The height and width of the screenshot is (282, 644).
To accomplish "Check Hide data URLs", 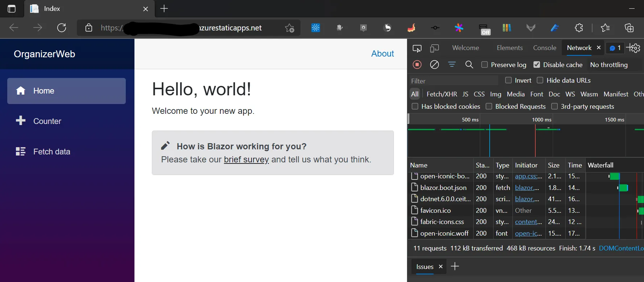I will tap(540, 80).
